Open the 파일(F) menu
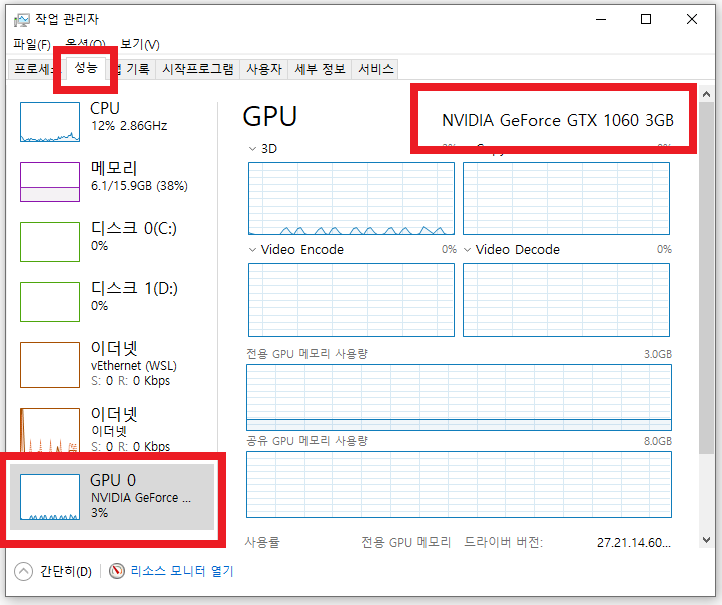The width and height of the screenshot is (722, 605). (32, 45)
